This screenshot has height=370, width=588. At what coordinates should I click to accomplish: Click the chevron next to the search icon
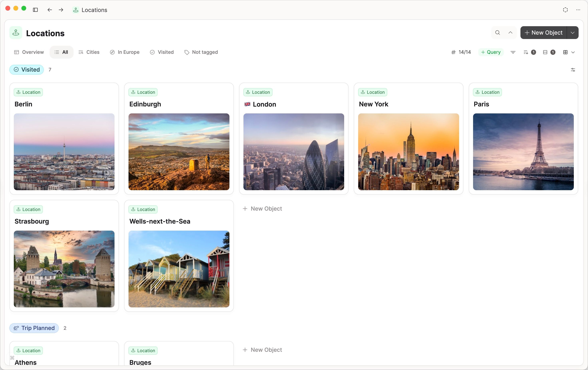pos(510,33)
